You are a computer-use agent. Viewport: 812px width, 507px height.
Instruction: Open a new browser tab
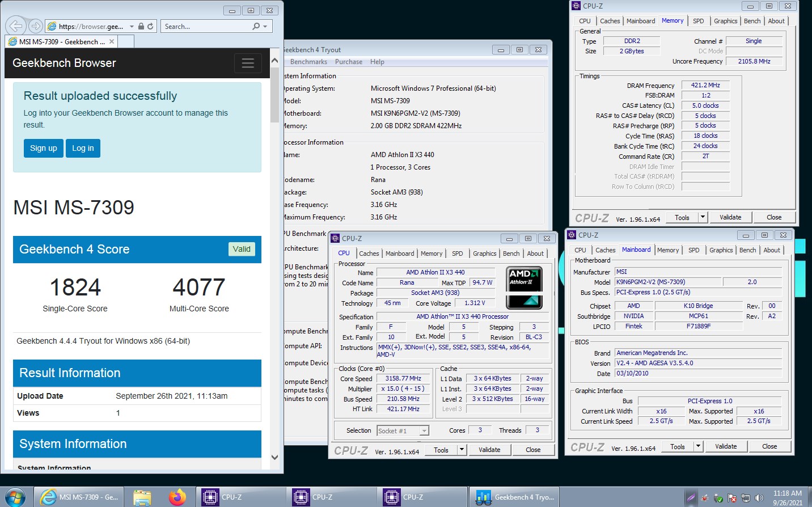pyautogui.click(x=126, y=41)
